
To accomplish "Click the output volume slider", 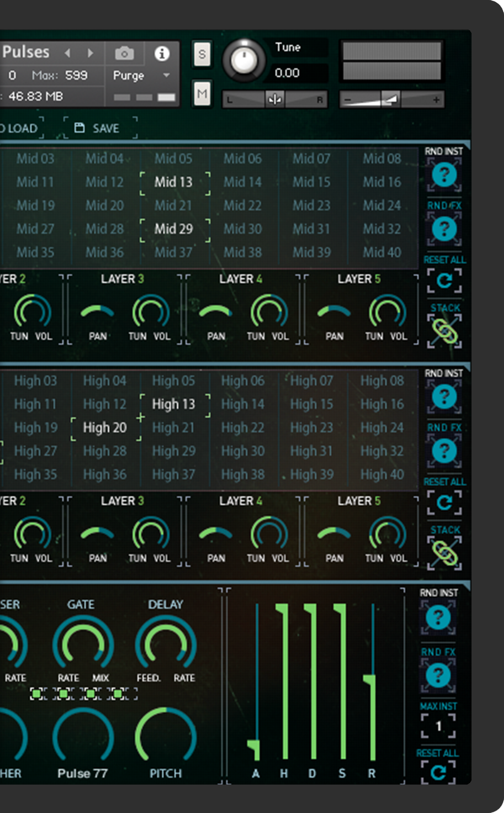I will click(392, 100).
